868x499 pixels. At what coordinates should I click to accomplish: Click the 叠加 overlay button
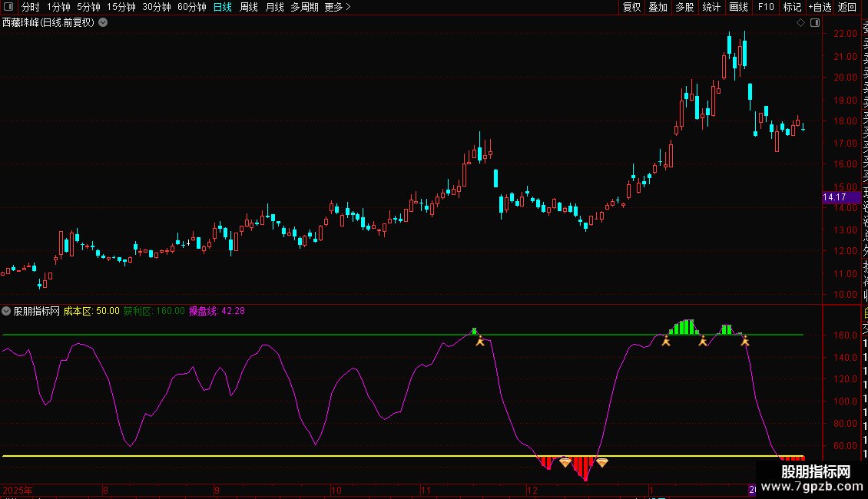coord(658,7)
